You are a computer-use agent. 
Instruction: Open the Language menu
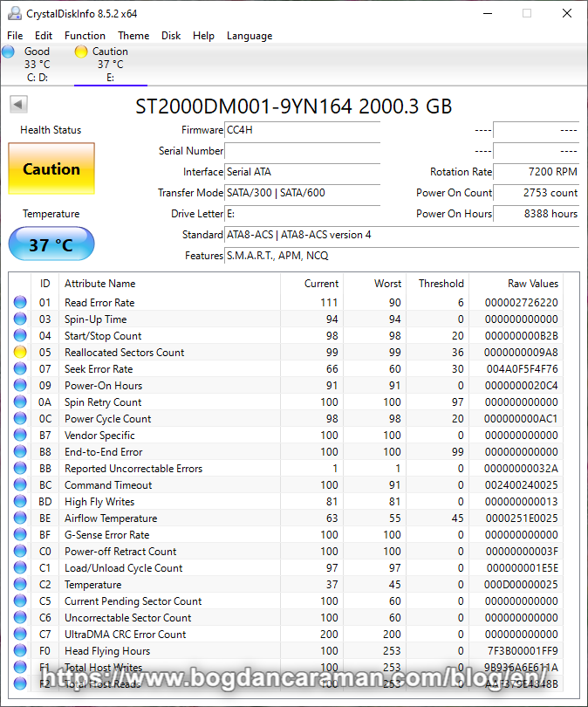(x=250, y=36)
